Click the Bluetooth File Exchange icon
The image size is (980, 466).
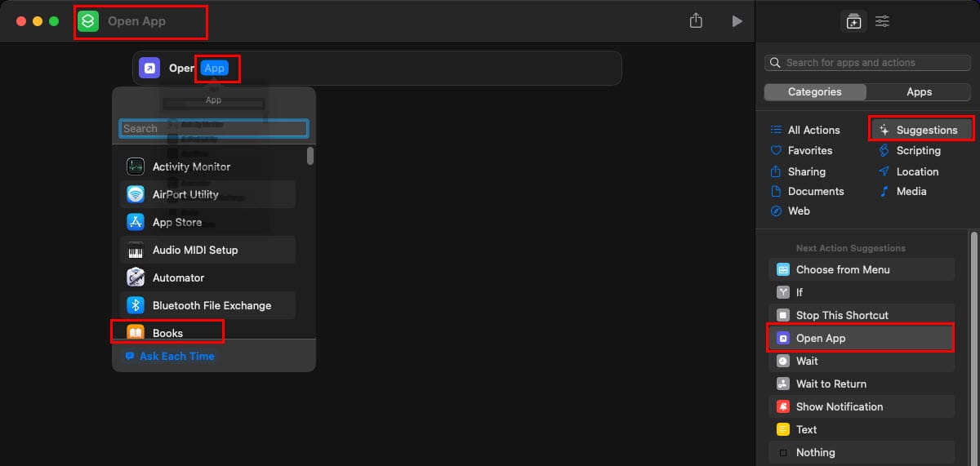[x=136, y=305]
